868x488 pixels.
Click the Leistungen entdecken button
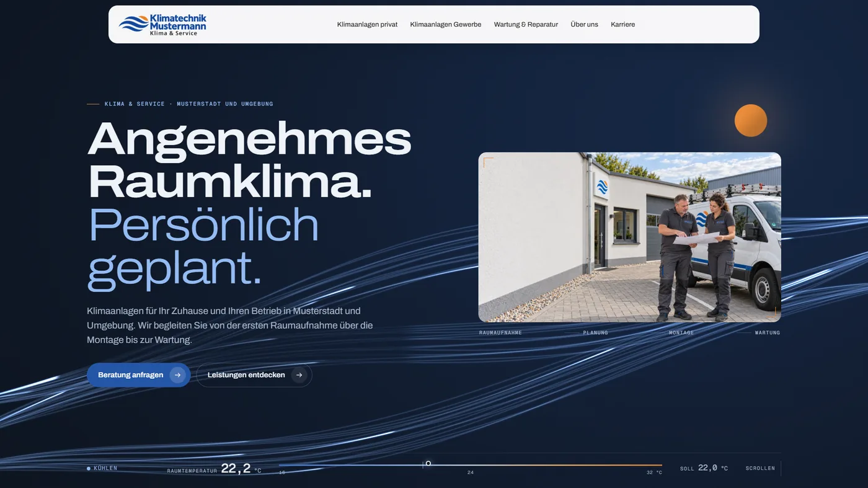[x=254, y=375]
